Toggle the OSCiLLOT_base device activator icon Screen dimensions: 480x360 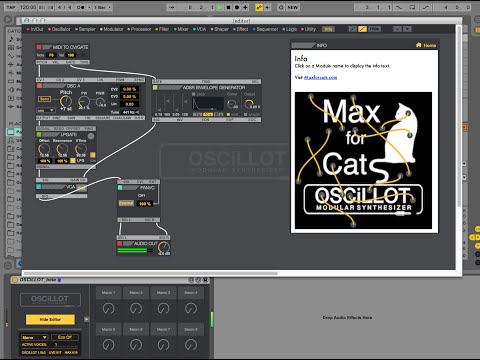tap(14, 280)
